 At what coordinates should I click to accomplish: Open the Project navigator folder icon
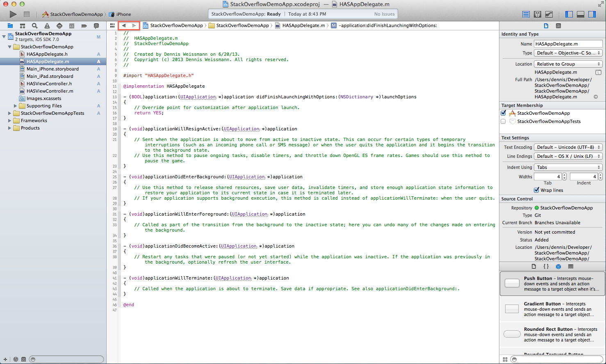point(10,26)
